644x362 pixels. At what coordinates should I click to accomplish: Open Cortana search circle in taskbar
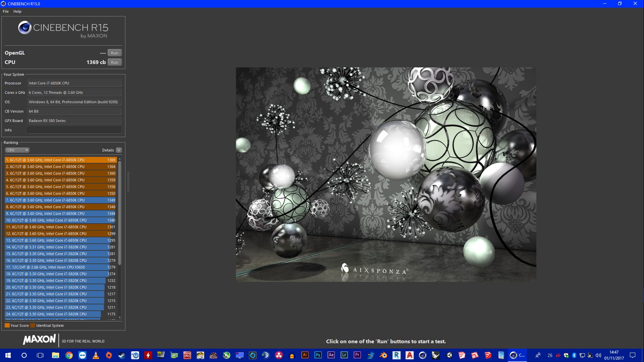click(24, 355)
